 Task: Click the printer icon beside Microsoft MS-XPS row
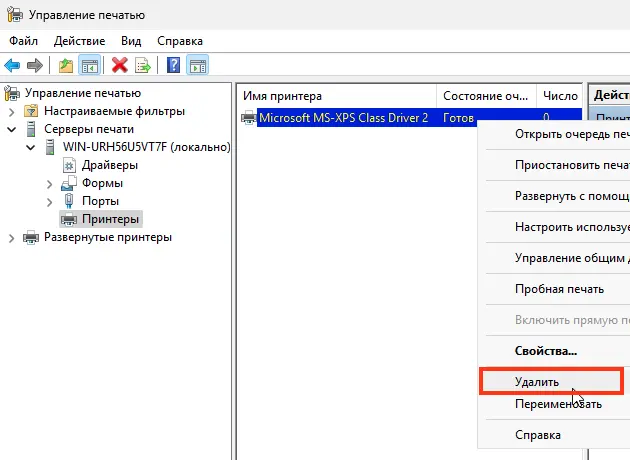(249, 118)
